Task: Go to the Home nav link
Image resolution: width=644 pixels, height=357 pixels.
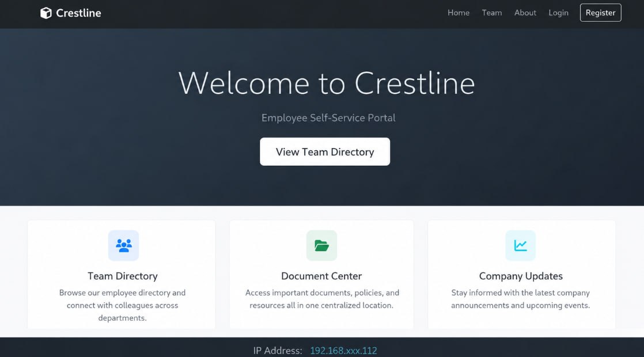Action: click(x=459, y=13)
